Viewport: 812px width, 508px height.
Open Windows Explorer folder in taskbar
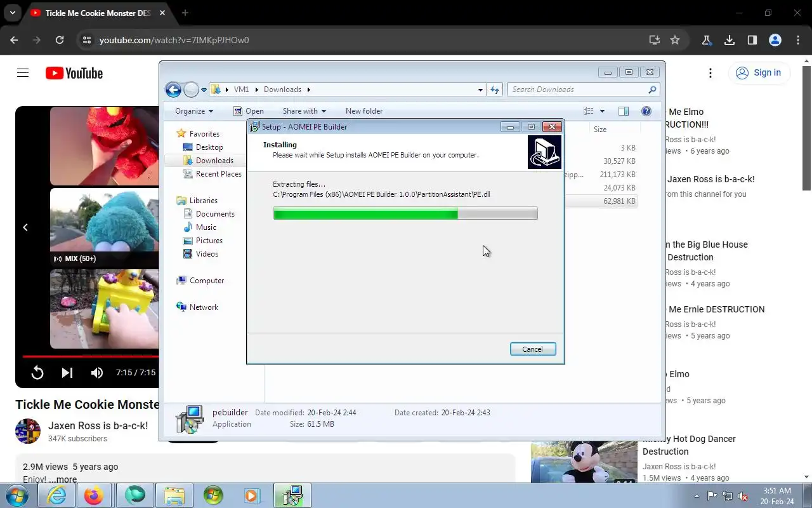(174, 495)
